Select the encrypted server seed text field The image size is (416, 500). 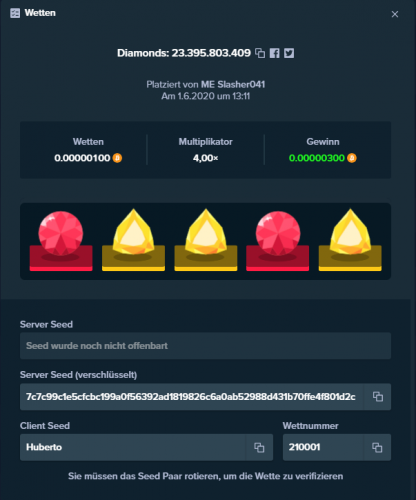coord(191,397)
